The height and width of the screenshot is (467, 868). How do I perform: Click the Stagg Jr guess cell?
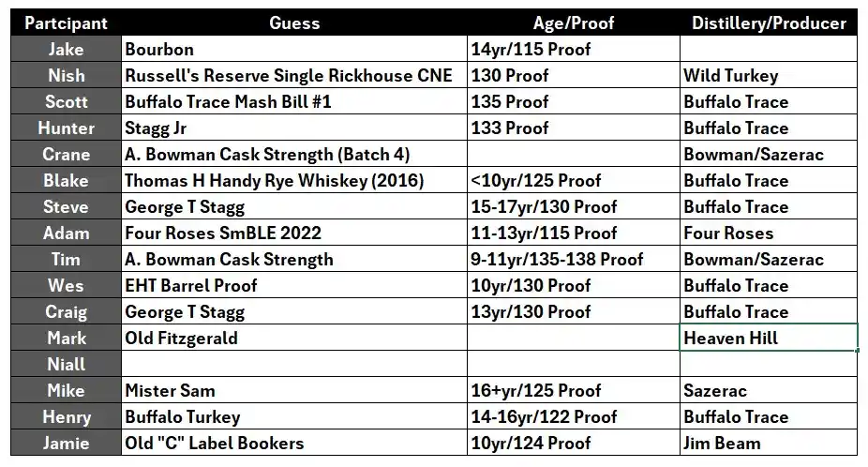[293, 128]
